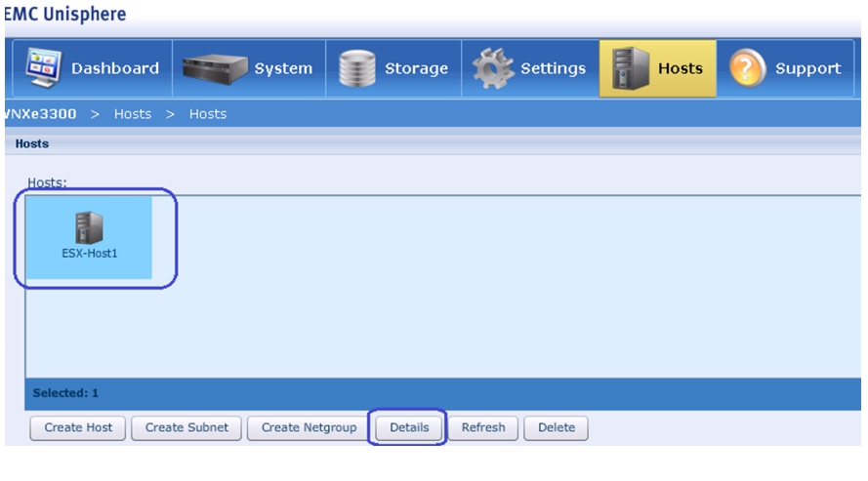Select the highlighted Hosts tab label
The image size is (868, 481).
pyautogui.click(x=681, y=68)
